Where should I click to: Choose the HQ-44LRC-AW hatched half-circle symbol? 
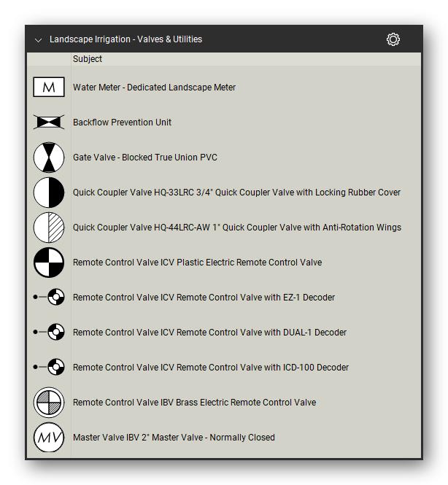tap(49, 228)
